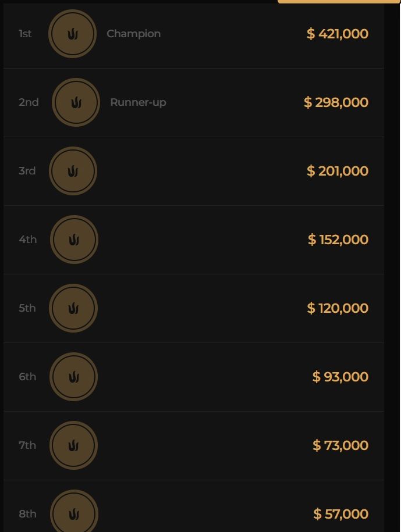The width and height of the screenshot is (401, 532).
Task: Click the 8th place medallion icon
Action: [x=74, y=513]
